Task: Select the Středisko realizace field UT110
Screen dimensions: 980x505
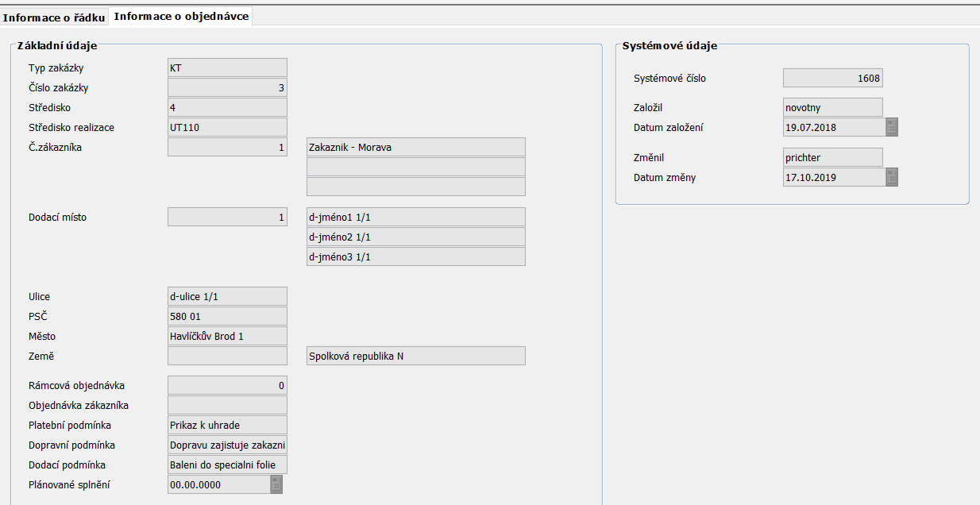Action: point(227,127)
